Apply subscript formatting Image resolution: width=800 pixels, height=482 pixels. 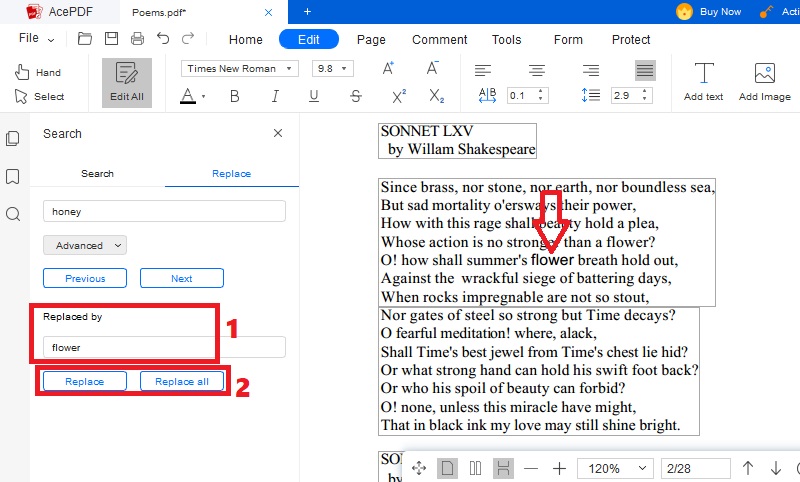click(436, 96)
